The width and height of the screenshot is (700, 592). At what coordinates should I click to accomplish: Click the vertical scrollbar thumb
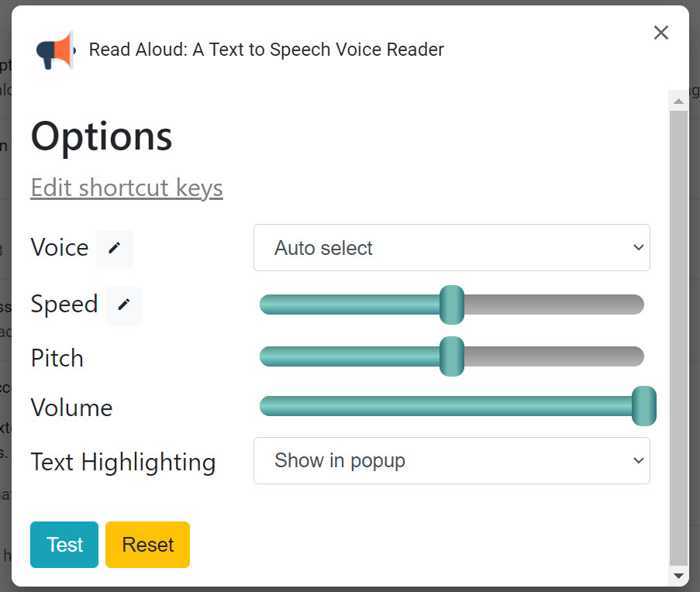tap(678, 338)
